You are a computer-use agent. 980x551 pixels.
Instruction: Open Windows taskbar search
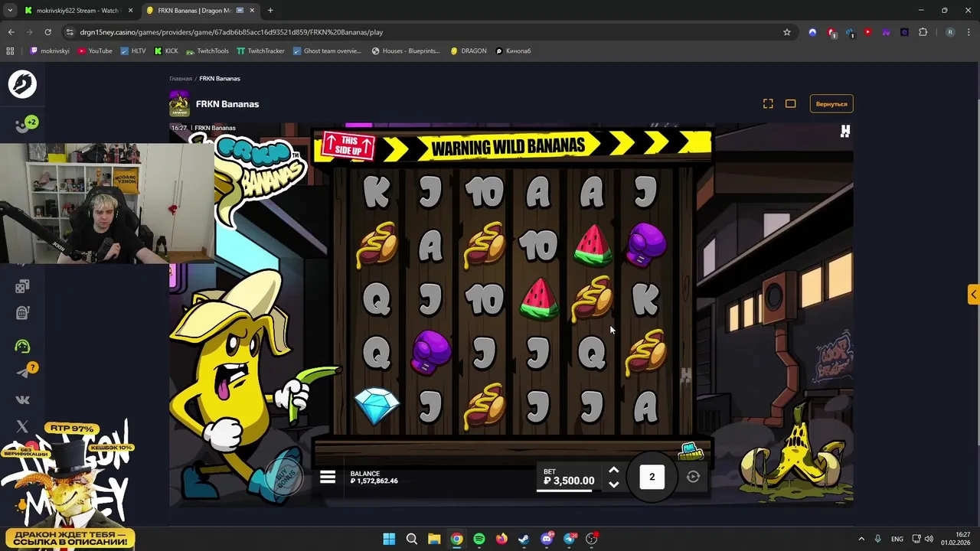click(x=412, y=539)
